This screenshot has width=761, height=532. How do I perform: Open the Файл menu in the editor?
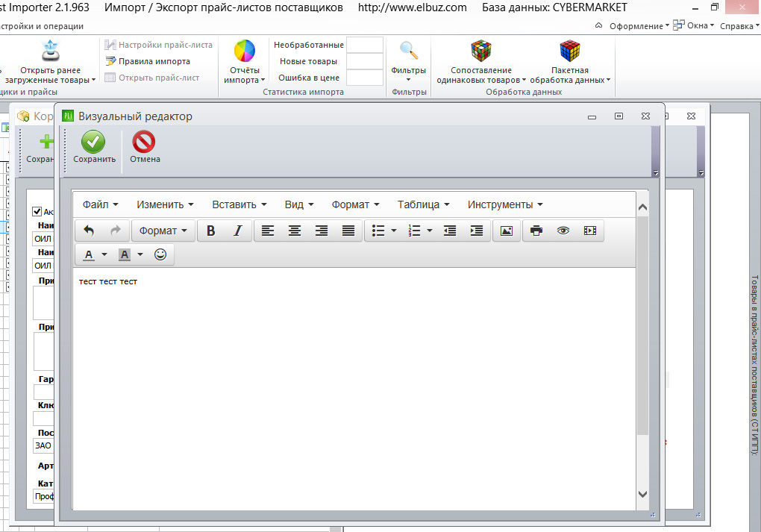pos(100,205)
